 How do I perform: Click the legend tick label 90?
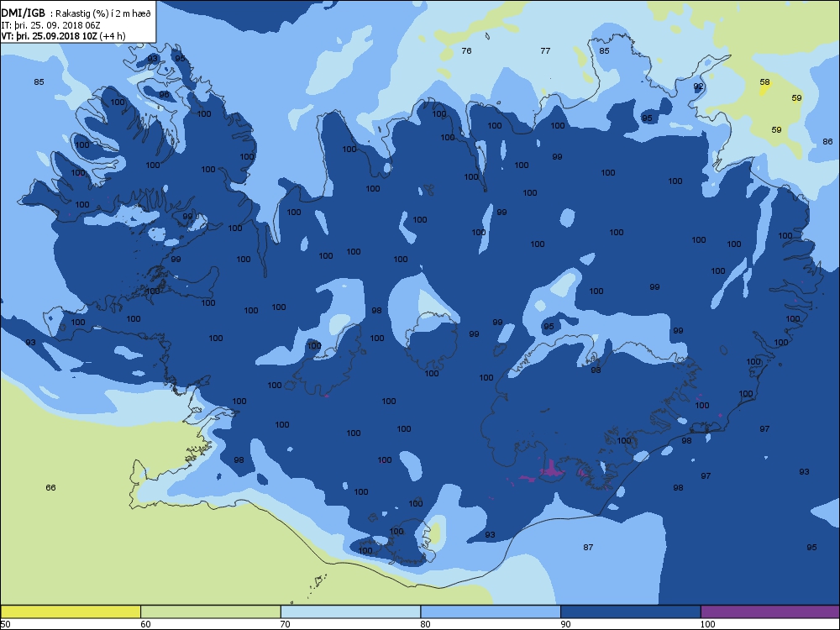[x=565, y=624]
